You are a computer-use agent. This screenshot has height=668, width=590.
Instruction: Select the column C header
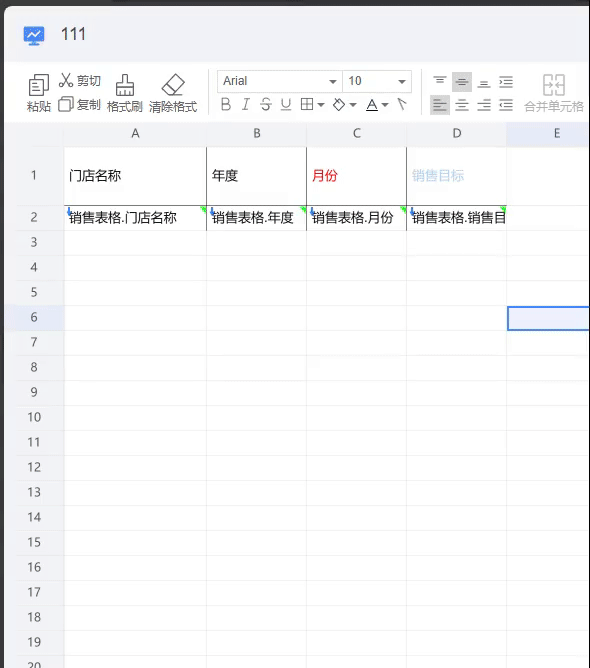(x=357, y=134)
